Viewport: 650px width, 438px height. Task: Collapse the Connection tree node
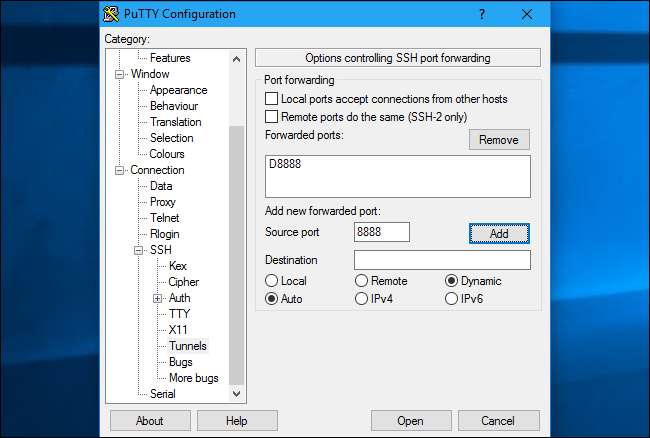click(x=121, y=170)
